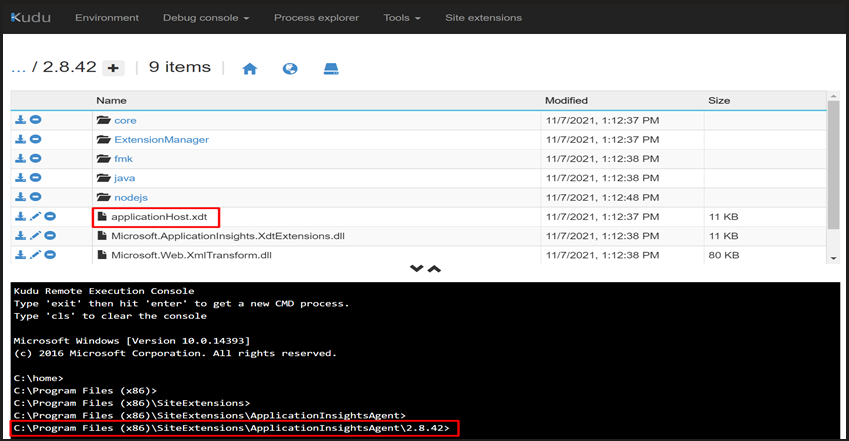Screen dimensions: 849x441
Task: Download the core folder
Action: 20,120
